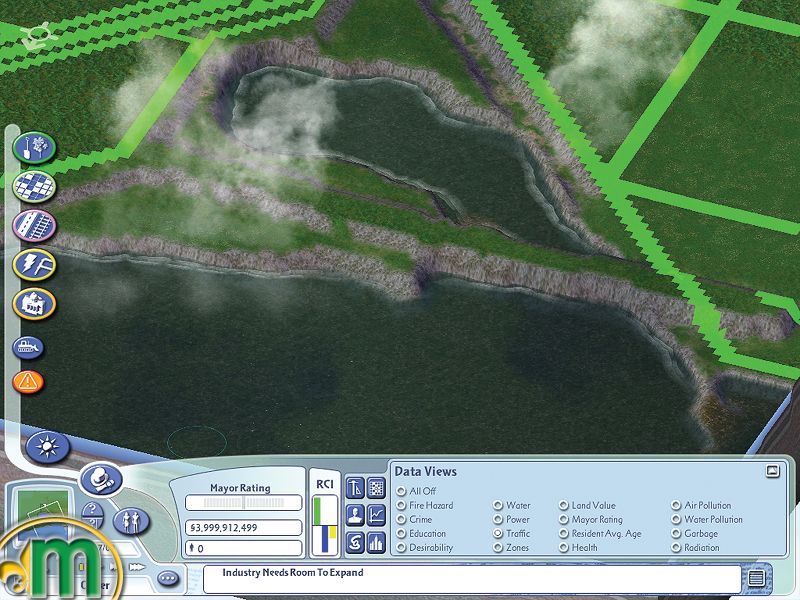Open the Zoning tools menu
This screenshot has width=800, height=600.
(34, 186)
